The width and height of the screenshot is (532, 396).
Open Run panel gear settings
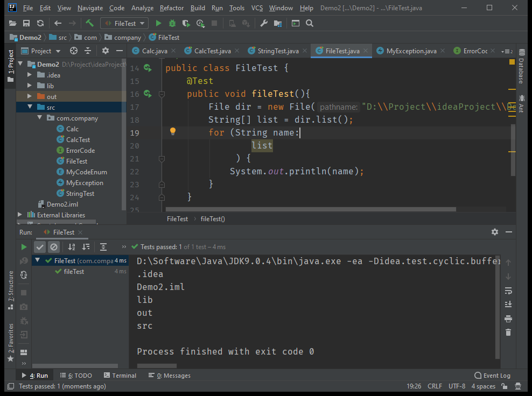point(495,232)
